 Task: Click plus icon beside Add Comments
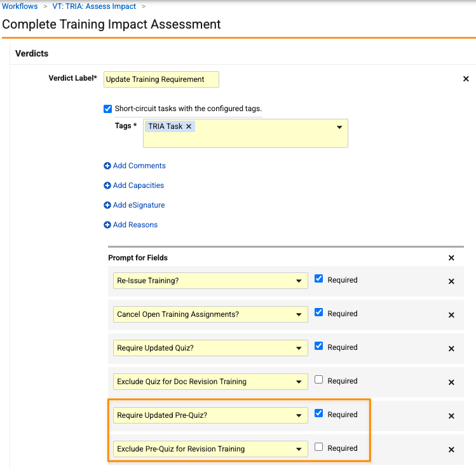click(107, 166)
